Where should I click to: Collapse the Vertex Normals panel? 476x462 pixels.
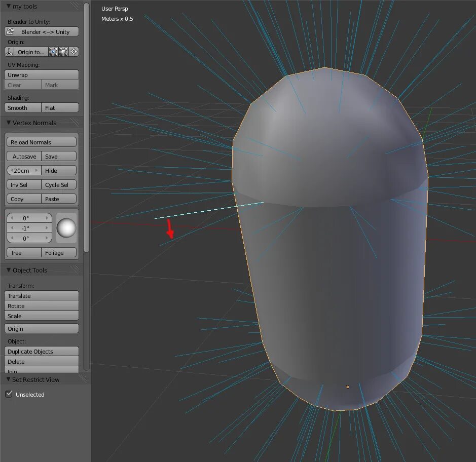(9, 123)
